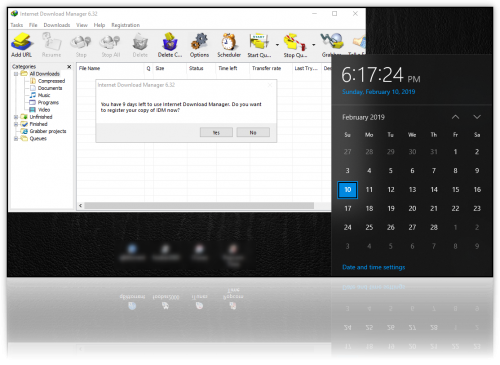Viewport: 500px width, 365px height.
Task: Select February 14 in the calendar
Action: [x=434, y=190]
